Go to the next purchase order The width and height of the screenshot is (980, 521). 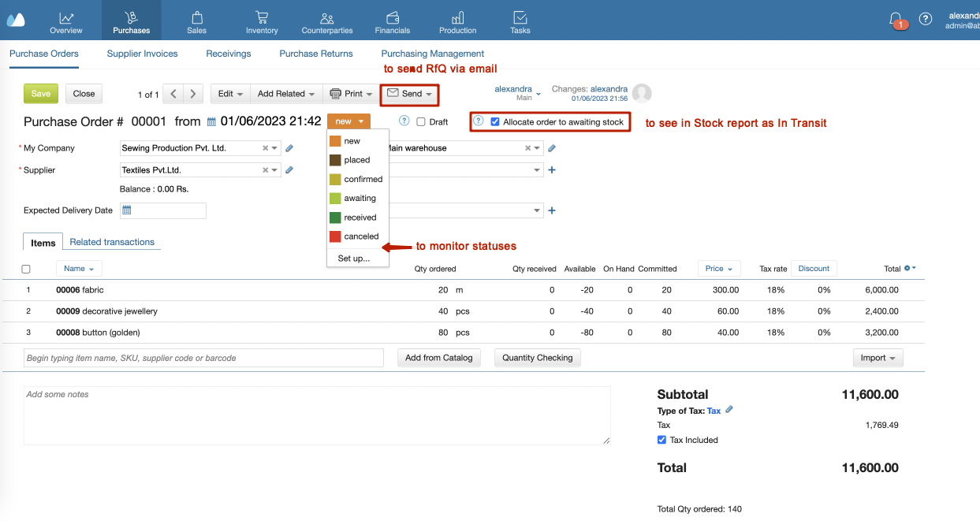coord(194,94)
